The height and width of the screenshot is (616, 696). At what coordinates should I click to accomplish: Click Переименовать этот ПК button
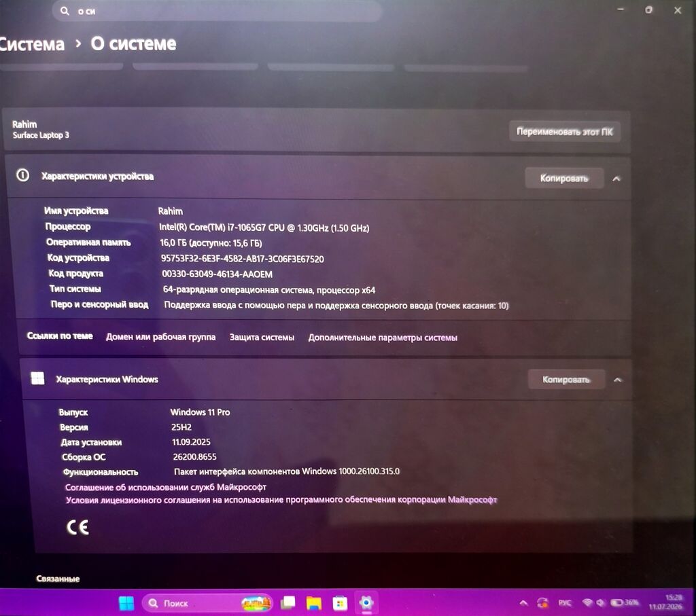pos(564,131)
